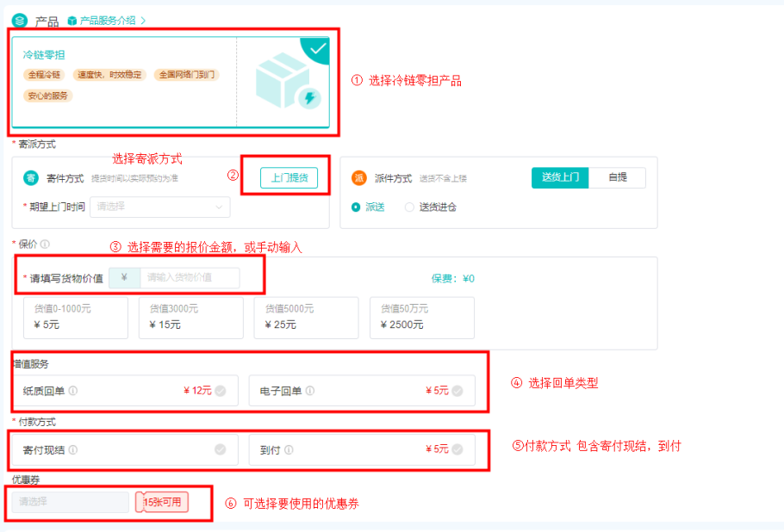Click info icon next to 纸质回单
This screenshot has height=532, width=784.
point(73,391)
